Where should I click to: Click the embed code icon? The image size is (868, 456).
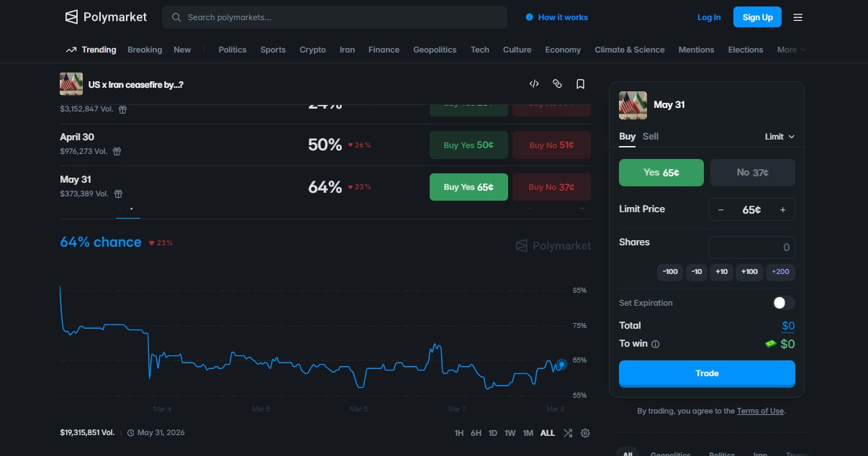[x=534, y=84]
